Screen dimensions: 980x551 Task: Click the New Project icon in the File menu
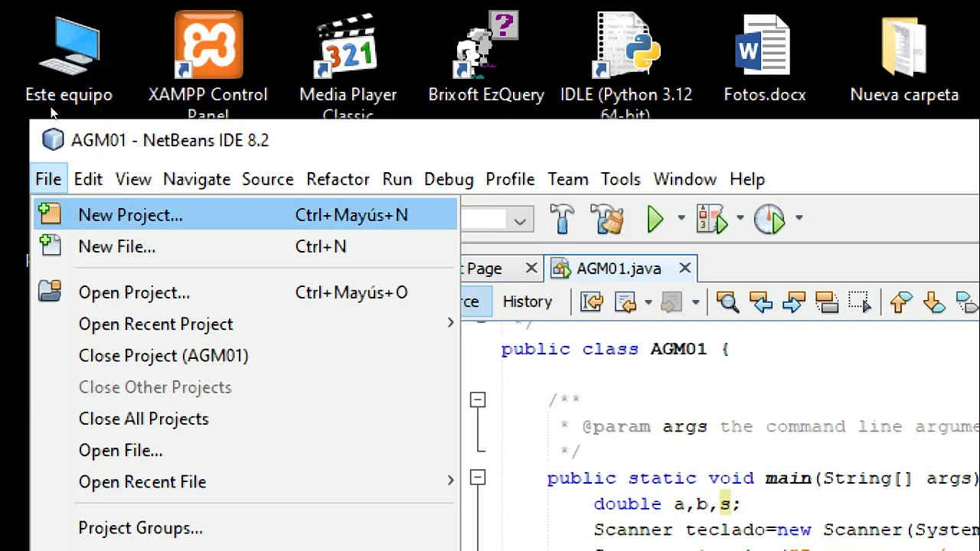point(50,214)
